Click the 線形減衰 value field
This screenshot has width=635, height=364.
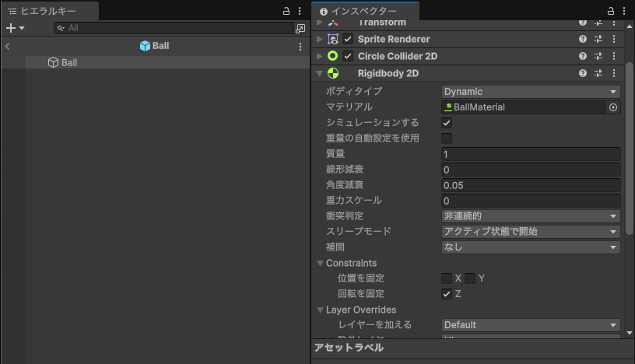[531, 170]
